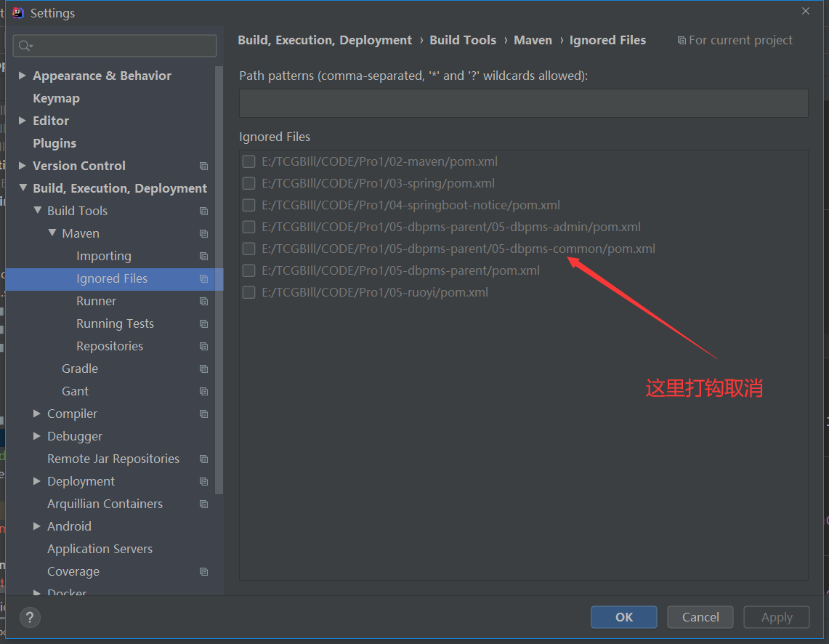Collapse Build, Execution, Deployment section

tap(23, 188)
